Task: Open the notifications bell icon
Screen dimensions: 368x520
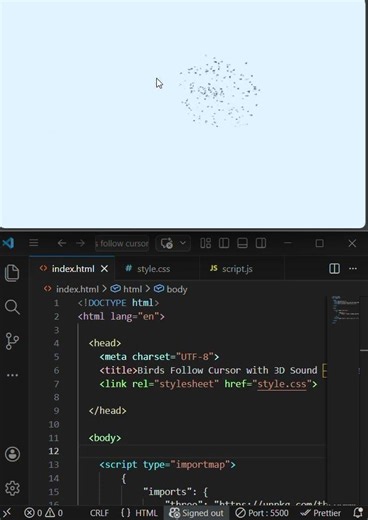Action: 358,513
